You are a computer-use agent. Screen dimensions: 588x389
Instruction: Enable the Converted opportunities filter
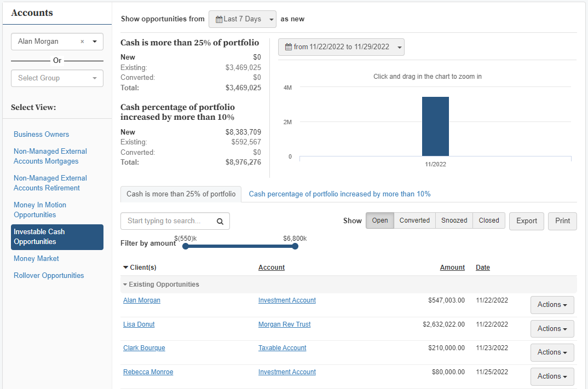(414, 220)
